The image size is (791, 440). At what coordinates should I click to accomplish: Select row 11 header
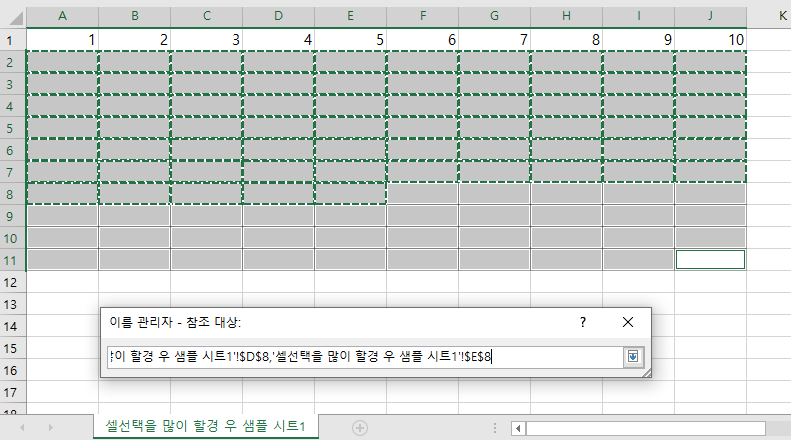point(13,260)
